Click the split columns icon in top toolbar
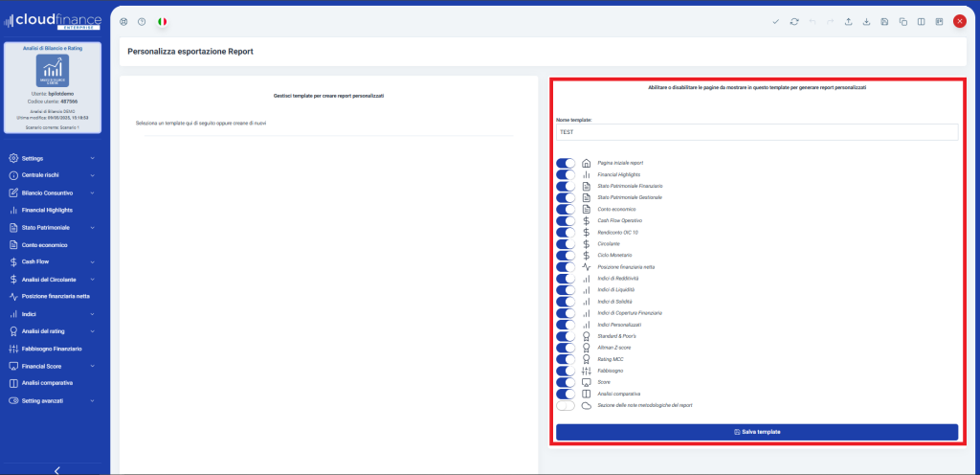Image resolution: width=980 pixels, height=475 pixels. tap(922, 21)
